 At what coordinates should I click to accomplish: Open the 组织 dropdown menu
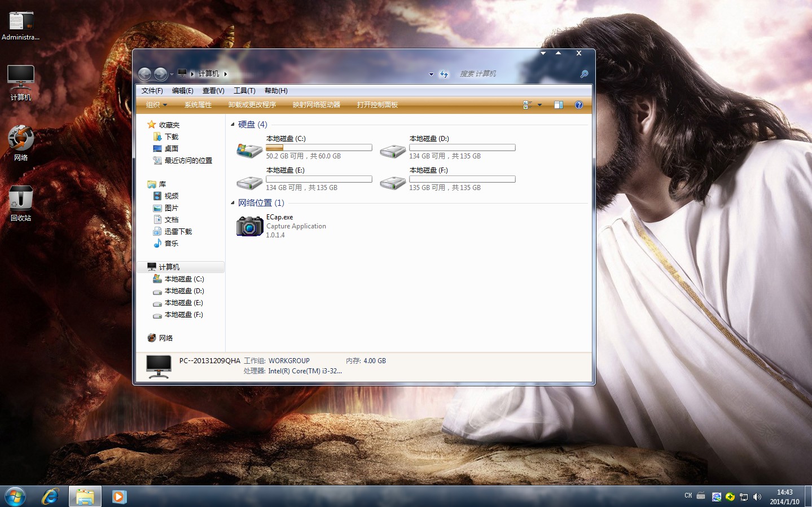tap(156, 105)
